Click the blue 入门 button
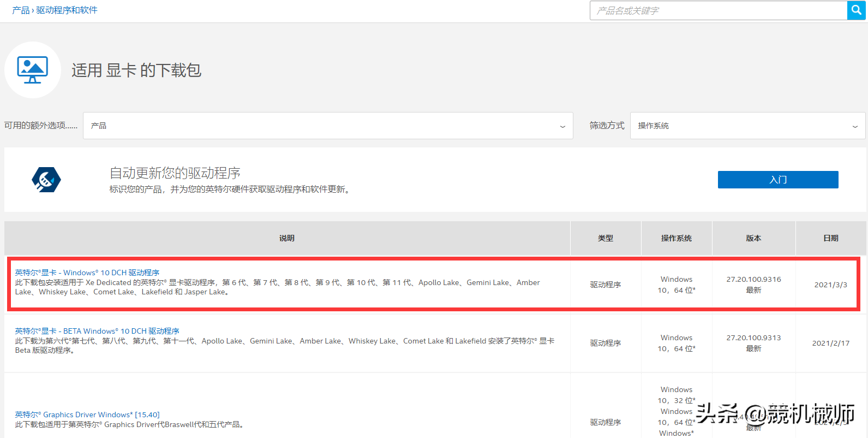This screenshot has width=868, height=438. pos(778,180)
